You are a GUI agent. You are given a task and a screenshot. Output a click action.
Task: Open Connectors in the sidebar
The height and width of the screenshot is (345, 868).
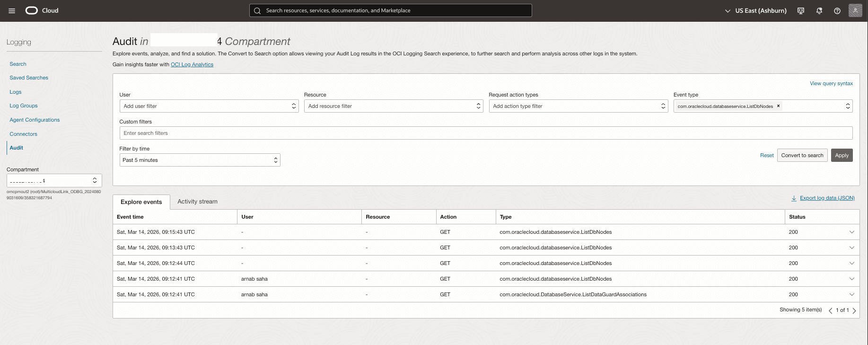click(x=23, y=134)
